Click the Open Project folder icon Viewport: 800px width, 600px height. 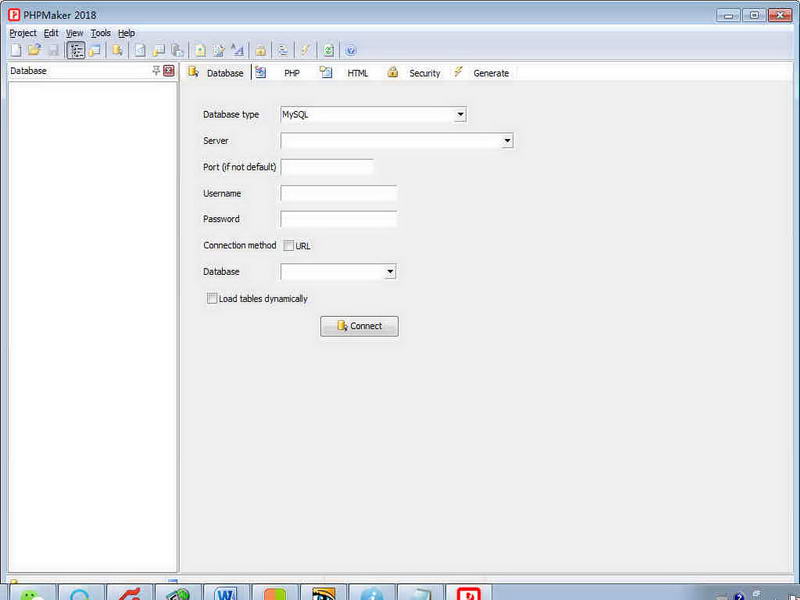tap(34, 50)
